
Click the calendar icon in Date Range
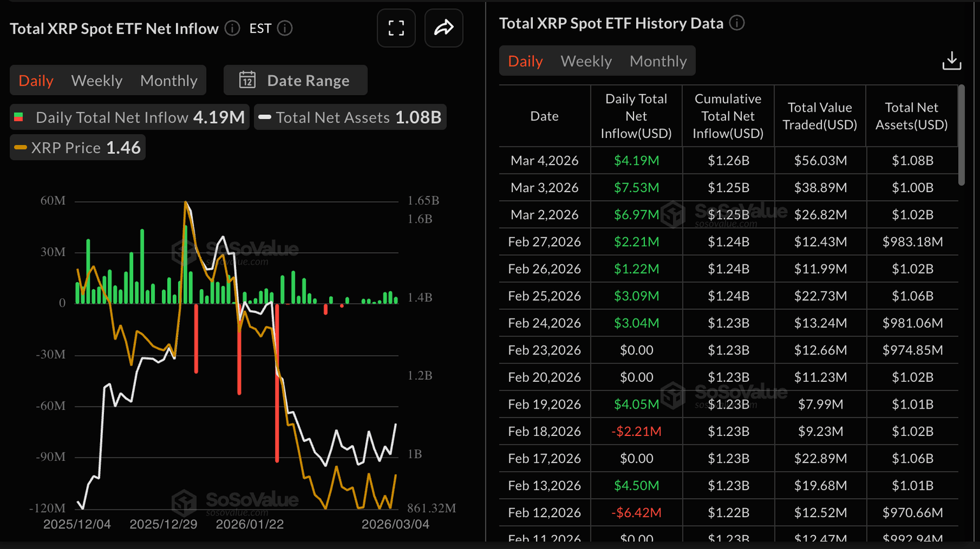tap(248, 80)
